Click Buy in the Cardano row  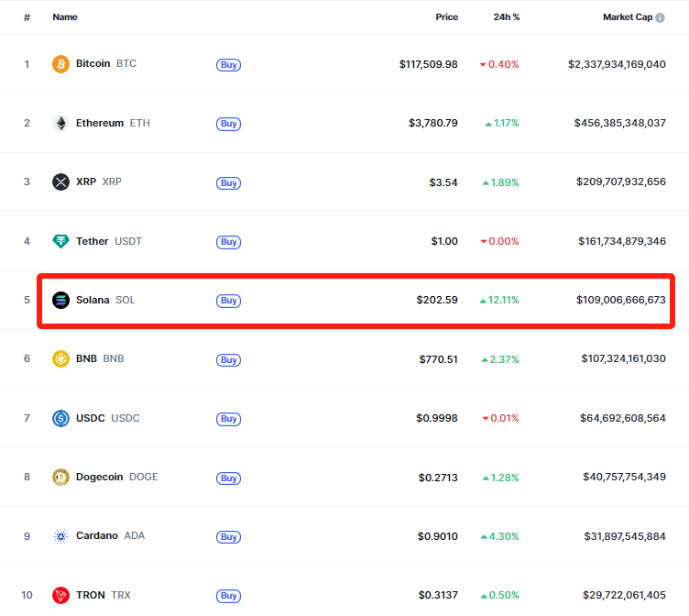coord(228,537)
